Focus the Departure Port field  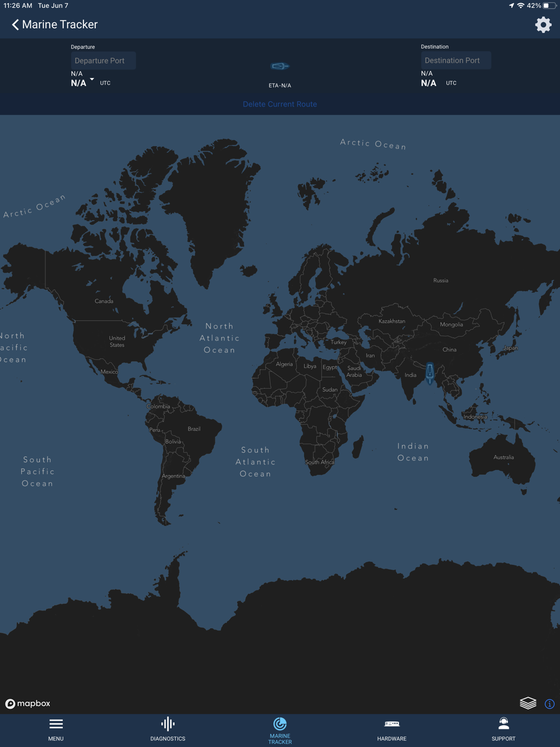pos(103,60)
